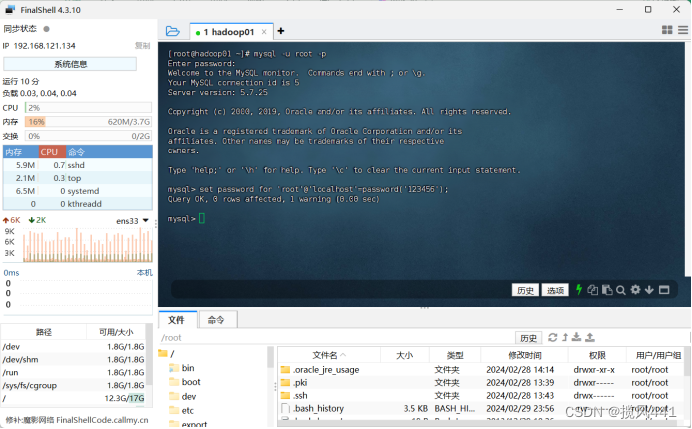This screenshot has height=429, width=692.
Task: Search terminal output with magnifier icon
Action: pyautogui.click(x=621, y=290)
